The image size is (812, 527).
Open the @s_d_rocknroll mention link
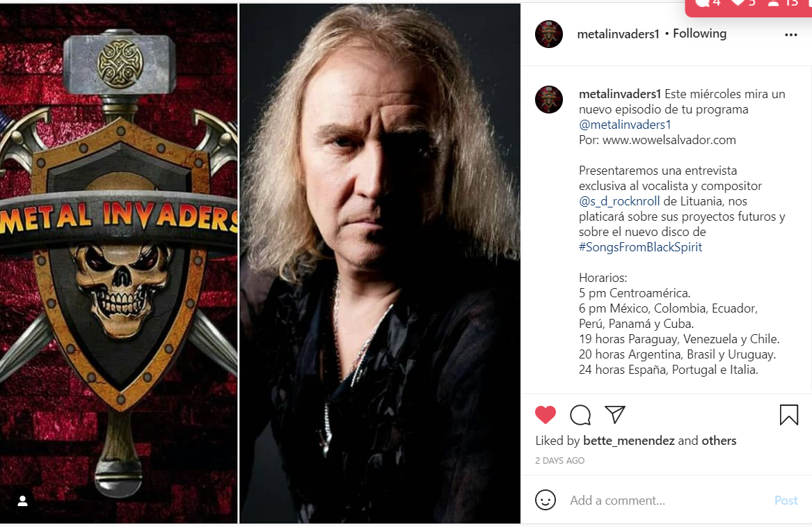point(619,201)
